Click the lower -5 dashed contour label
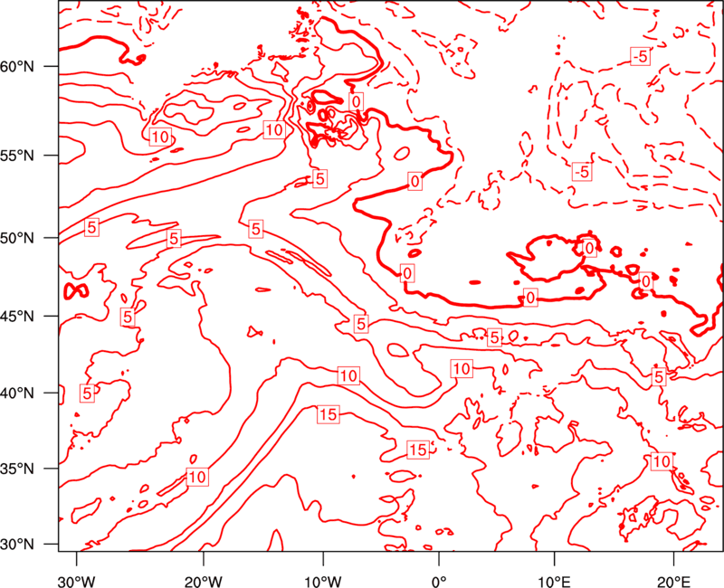Screen dimensions: 724x588 coord(582,172)
